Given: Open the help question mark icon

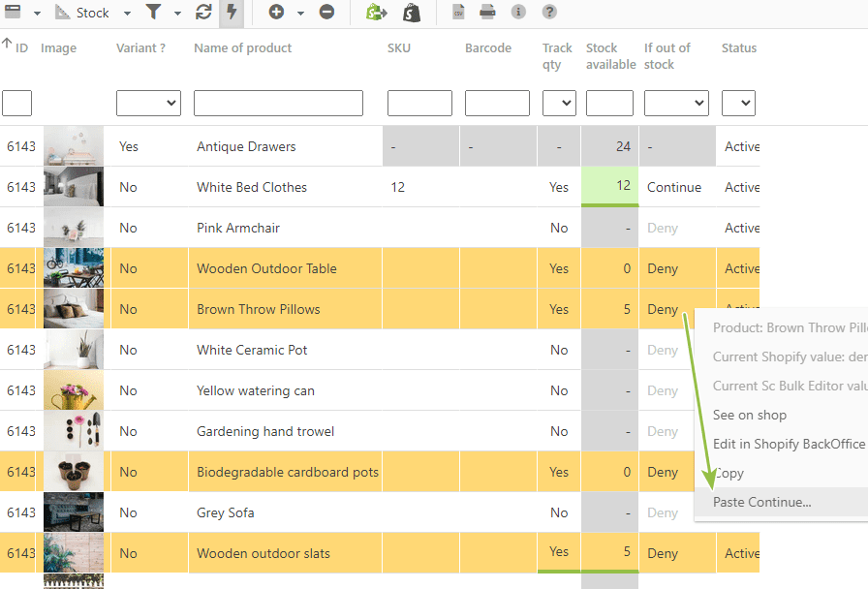Looking at the screenshot, I should point(549,12).
